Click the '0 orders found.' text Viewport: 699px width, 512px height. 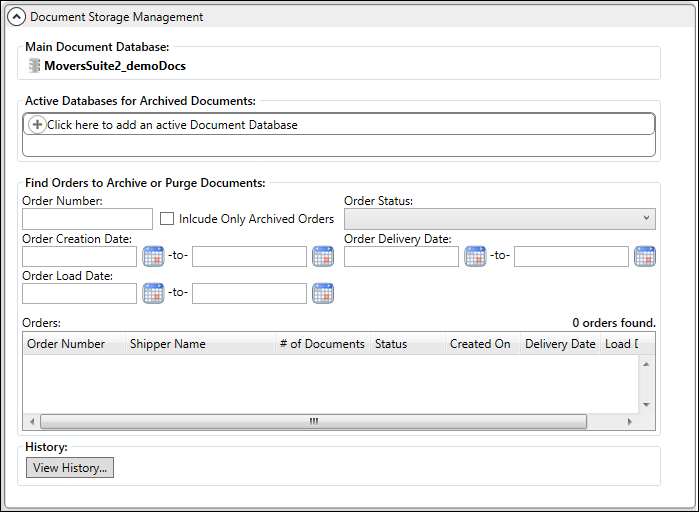[614, 323]
